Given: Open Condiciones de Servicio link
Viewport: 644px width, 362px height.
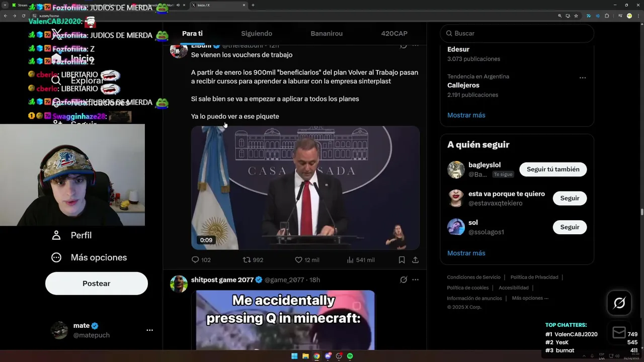Looking at the screenshot, I should click(474, 277).
